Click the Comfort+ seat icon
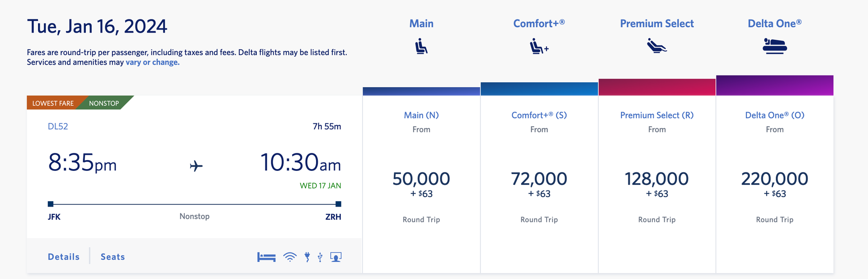 [538, 46]
